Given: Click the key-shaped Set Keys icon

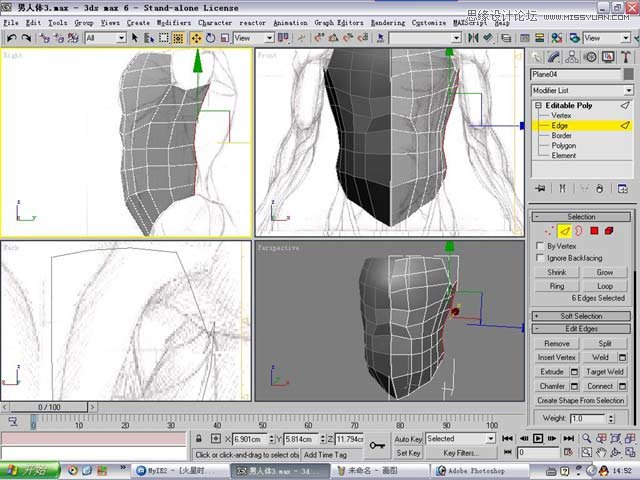Looking at the screenshot, I should pyautogui.click(x=378, y=445).
